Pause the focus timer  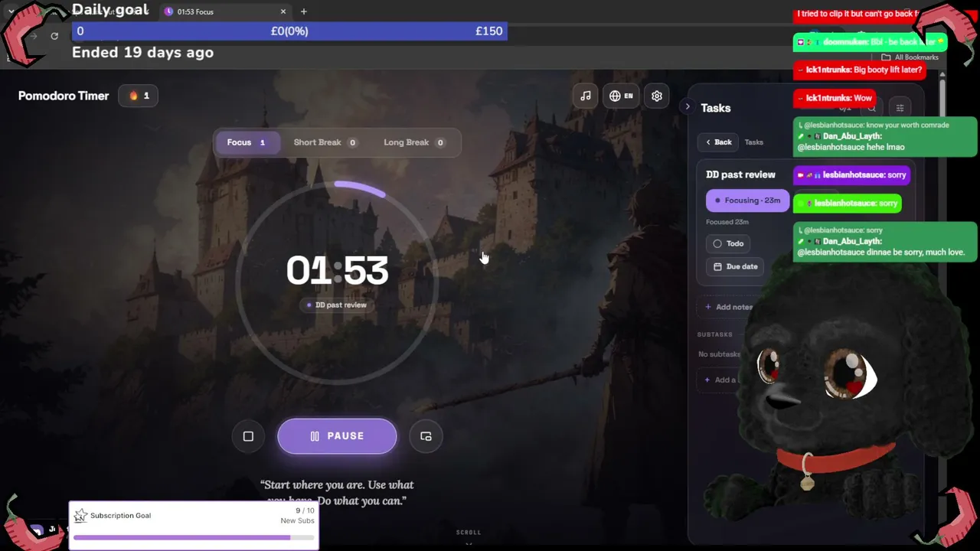tap(337, 436)
